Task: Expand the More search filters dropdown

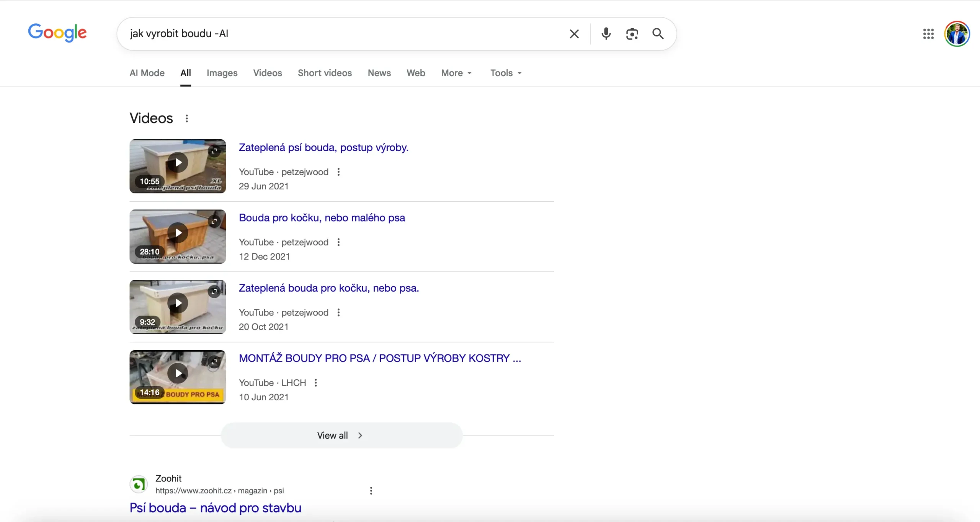Action: 456,73
